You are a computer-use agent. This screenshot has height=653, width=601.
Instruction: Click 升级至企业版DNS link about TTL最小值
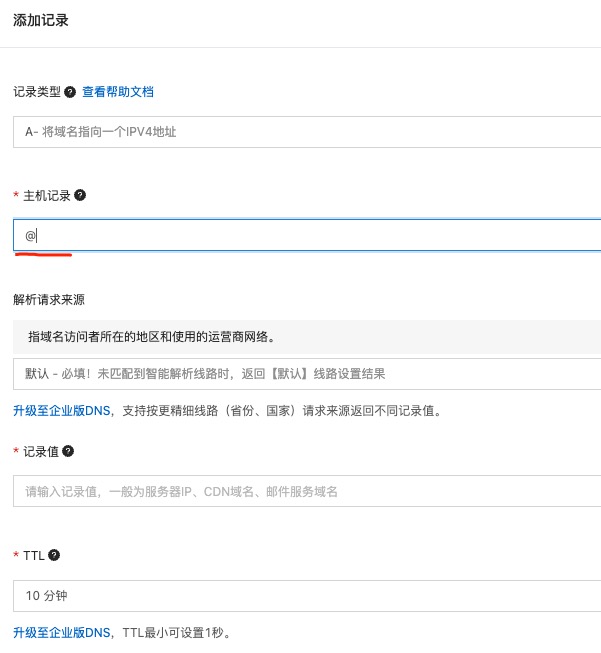[x=62, y=633]
